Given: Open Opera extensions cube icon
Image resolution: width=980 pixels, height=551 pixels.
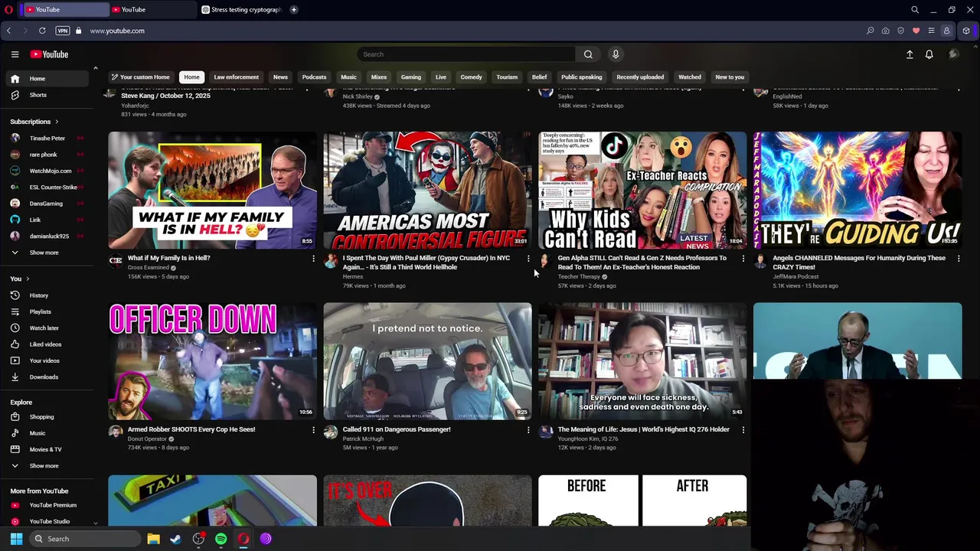Looking at the screenshot, I should click(x=966, y=31).
